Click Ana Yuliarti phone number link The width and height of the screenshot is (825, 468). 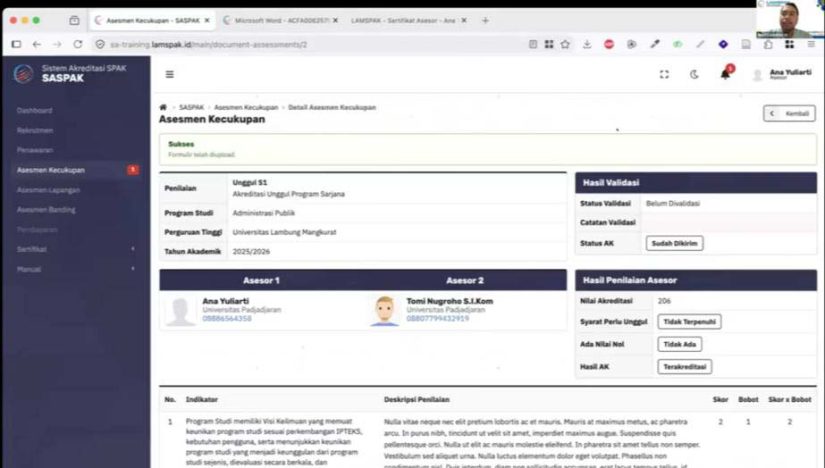(x=227, y=318)
